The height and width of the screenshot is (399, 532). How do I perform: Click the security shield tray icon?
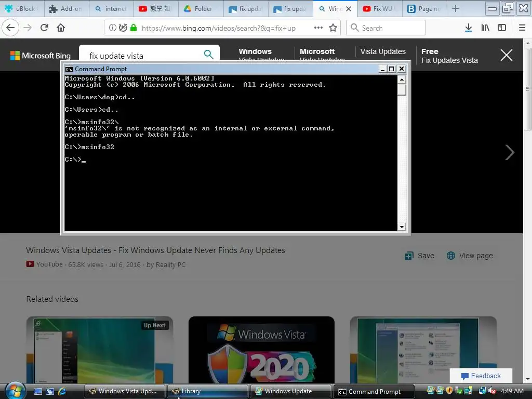tap(449, 391)
